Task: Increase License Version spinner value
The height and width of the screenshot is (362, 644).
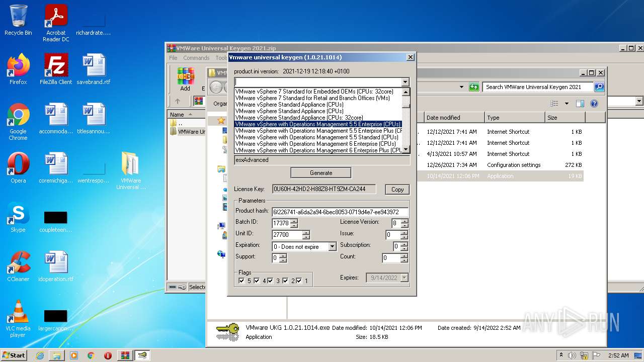Action: [405, 221]
